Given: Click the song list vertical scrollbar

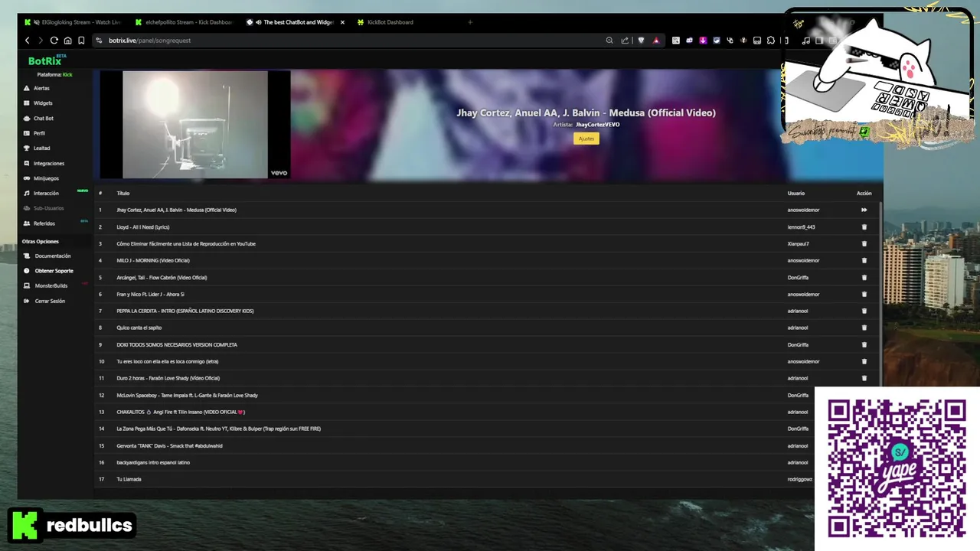Looking at the screenshot, I should (880, 295).
